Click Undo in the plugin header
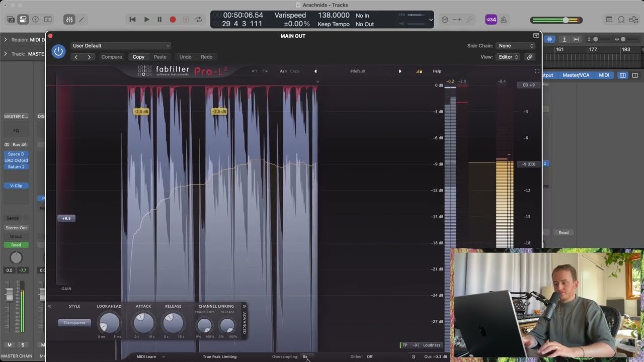644x362 pixels. coord(185,57)
